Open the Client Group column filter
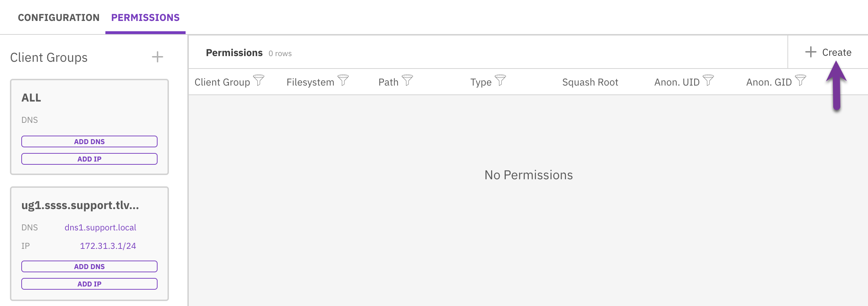This screenshot has height=306, width=868. point(259,81)
